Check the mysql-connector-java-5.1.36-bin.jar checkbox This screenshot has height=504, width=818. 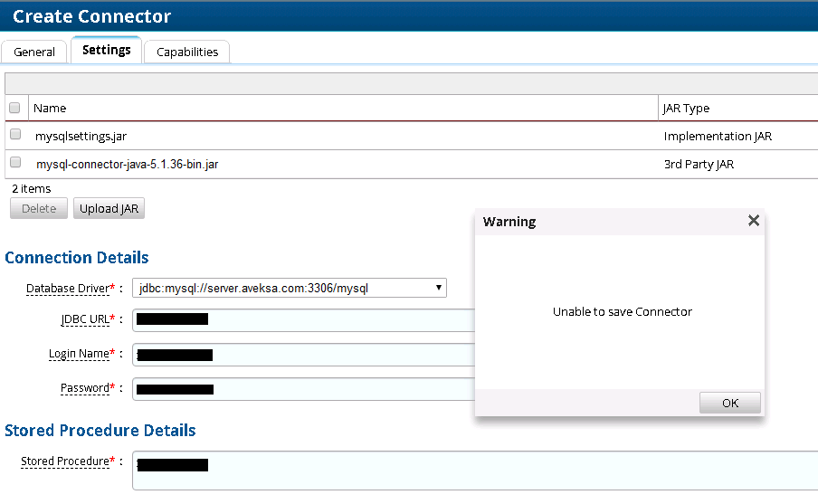point(15,163)
